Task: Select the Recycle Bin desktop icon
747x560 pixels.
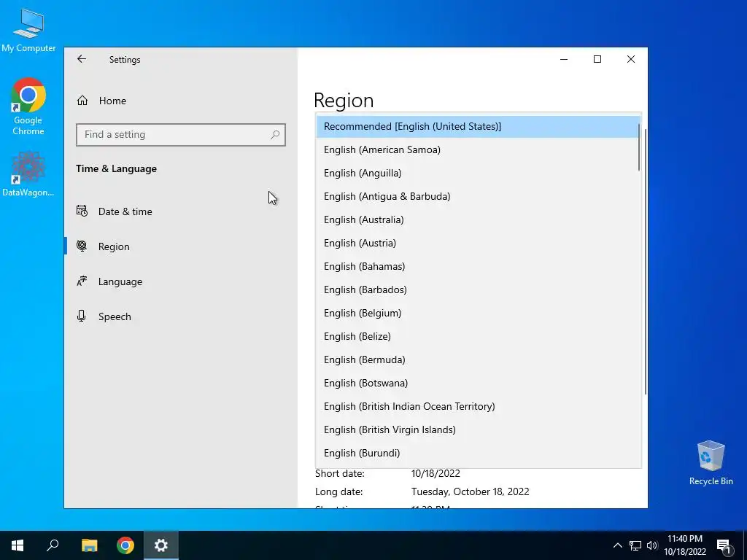Action: pyautogui.click(x=711, y=463)
